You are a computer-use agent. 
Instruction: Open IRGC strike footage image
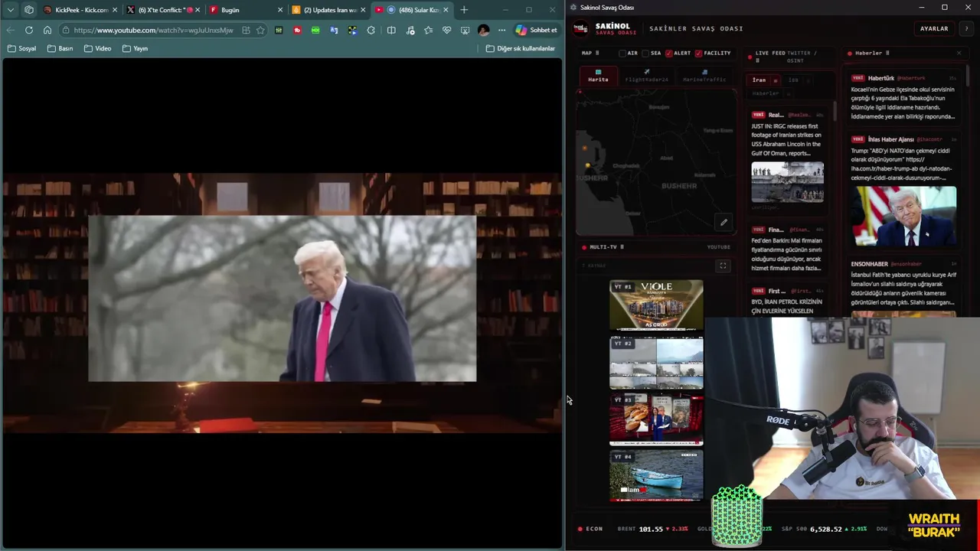(787, 181)
